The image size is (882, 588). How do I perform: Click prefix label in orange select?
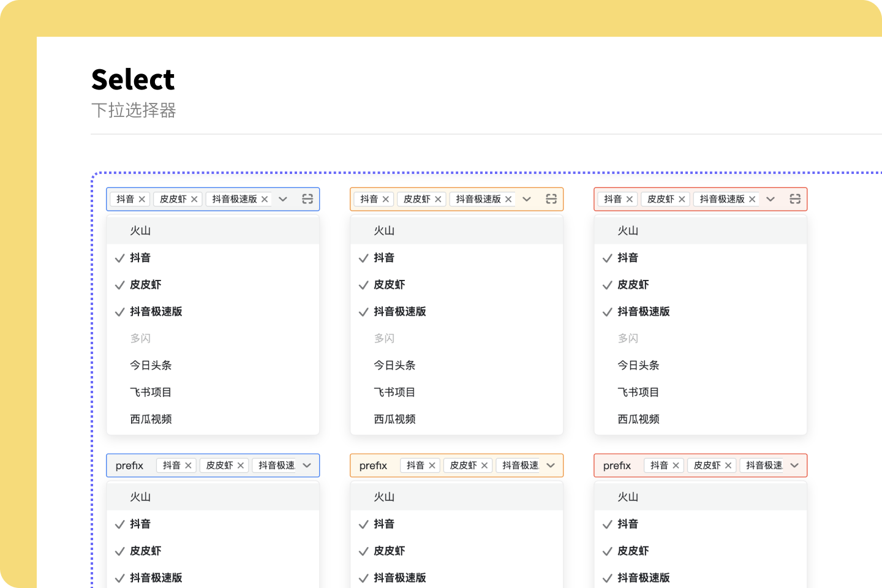(x=373, y=466)
